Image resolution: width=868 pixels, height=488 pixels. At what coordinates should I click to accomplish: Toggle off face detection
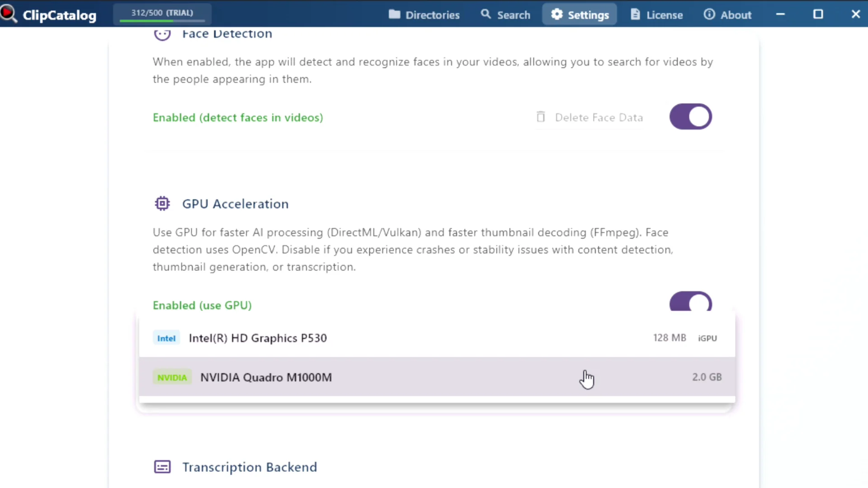pyautogui.click(x=690, y=117)
